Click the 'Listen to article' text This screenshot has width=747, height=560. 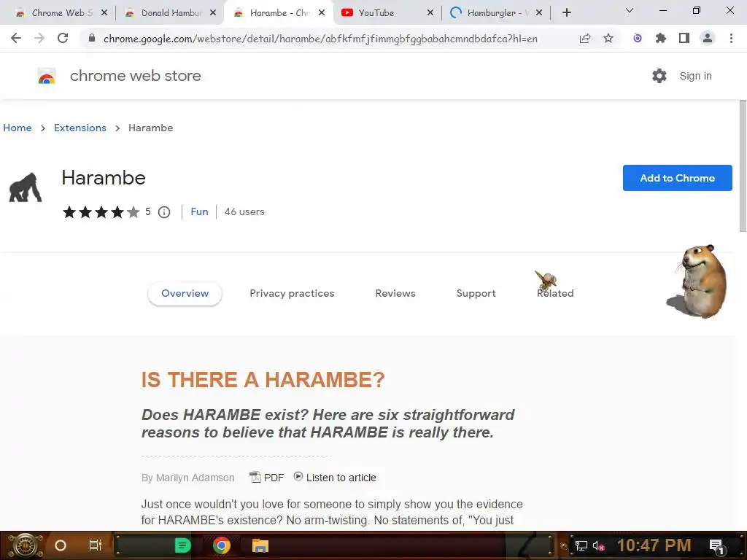point(341,478)
